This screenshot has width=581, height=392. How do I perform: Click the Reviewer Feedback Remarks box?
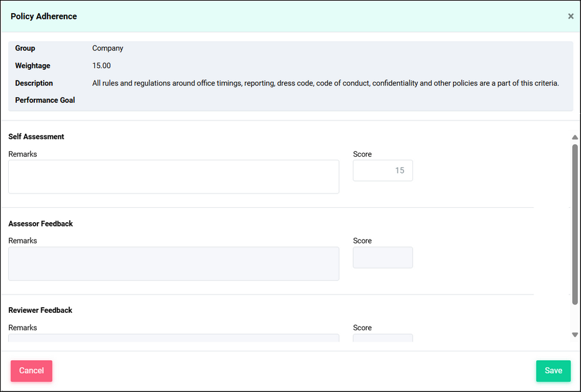click(x=174, y=338)
